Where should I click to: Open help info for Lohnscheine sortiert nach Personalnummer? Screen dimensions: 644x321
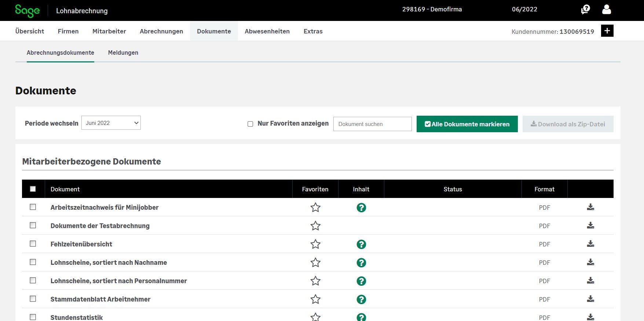pos(361,281)
